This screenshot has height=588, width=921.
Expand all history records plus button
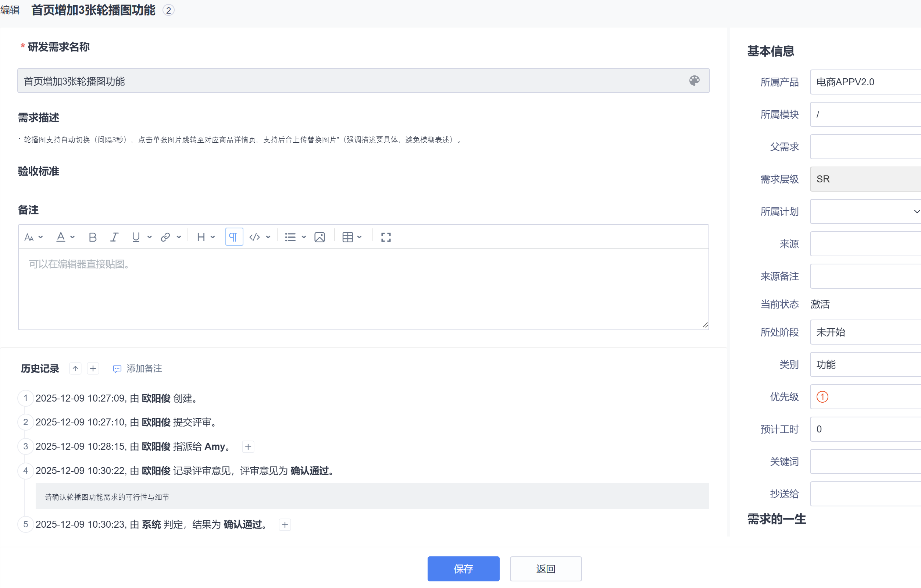pos(93,368)
